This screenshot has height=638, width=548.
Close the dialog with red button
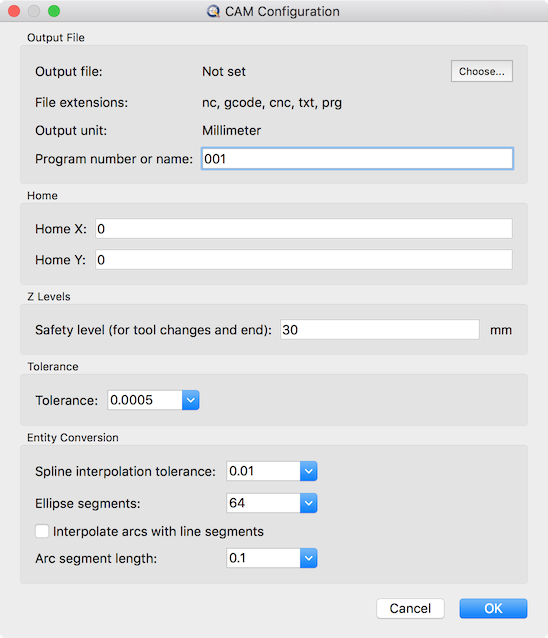(x=14, y=11)
